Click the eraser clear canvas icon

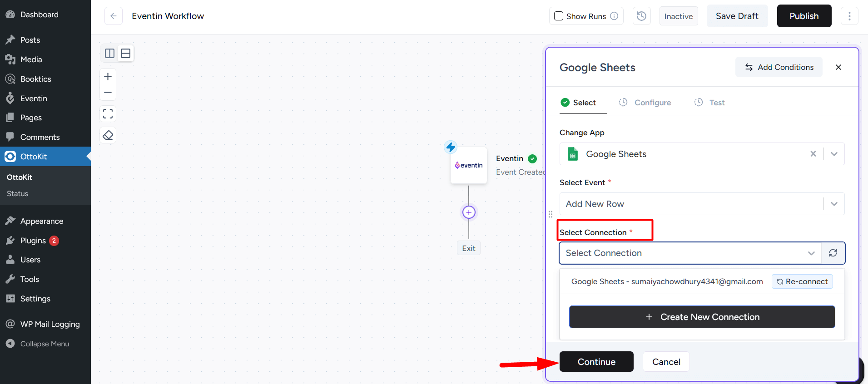click(x=108, y=135)
